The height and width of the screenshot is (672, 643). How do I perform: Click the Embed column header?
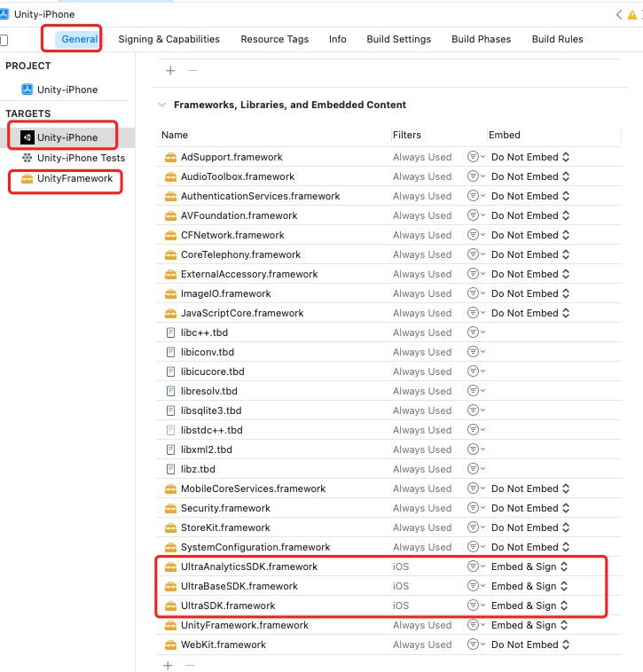[x=505, y=135]
